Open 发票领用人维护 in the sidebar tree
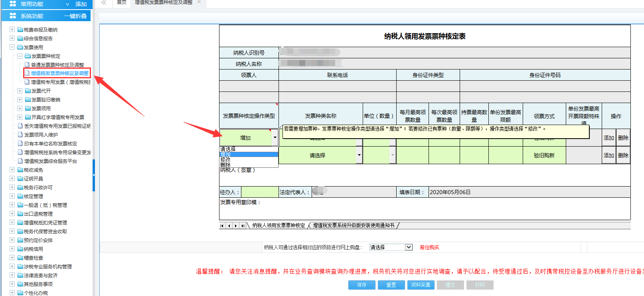Image resolution: width=644 pixels, height=296 pixels. click(x=41, y=135)
